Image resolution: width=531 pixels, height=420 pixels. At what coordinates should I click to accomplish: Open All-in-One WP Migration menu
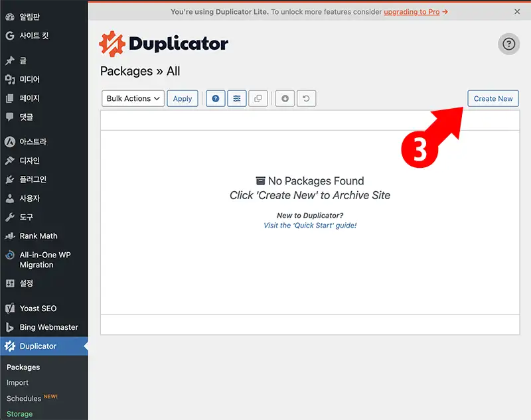pos(44,259)
